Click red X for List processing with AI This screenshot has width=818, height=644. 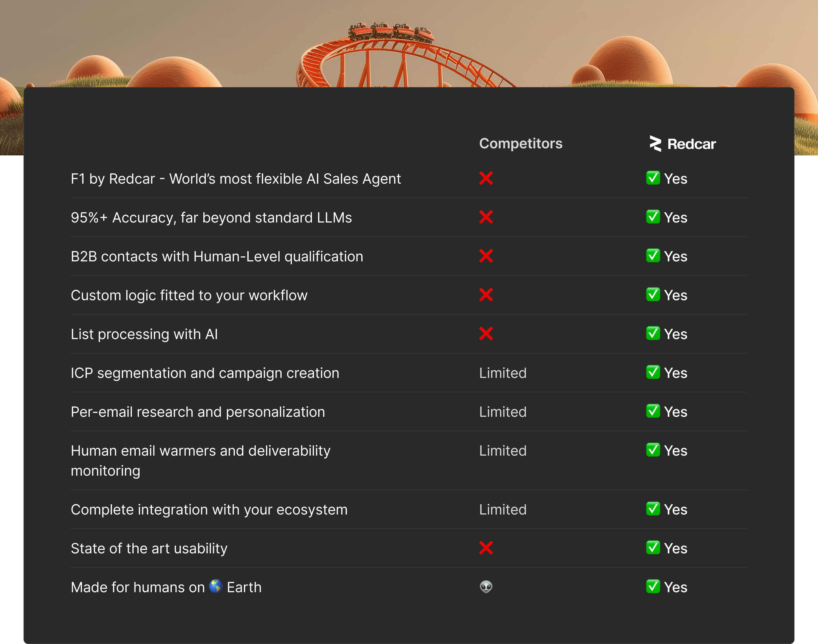tap(486, 334)
